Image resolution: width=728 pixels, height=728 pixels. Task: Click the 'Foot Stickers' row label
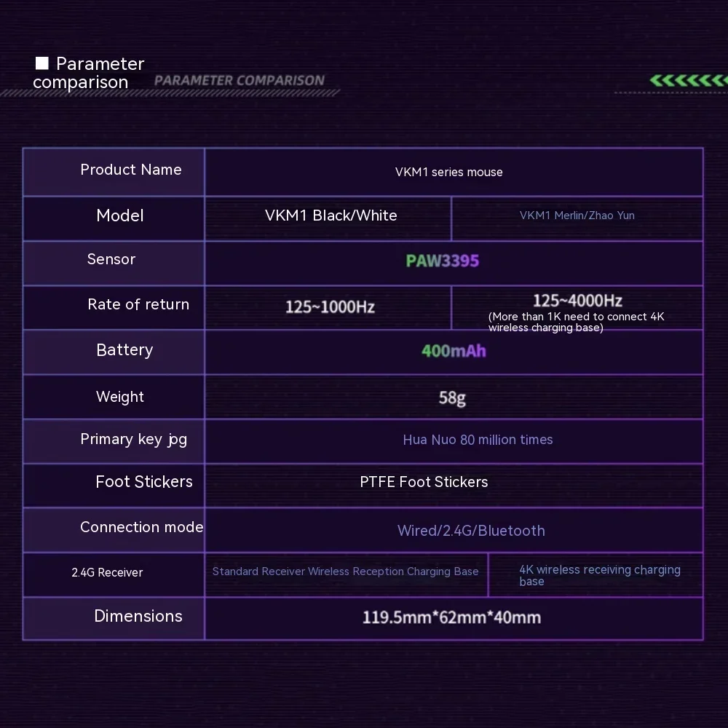click(x=144, y=482)
